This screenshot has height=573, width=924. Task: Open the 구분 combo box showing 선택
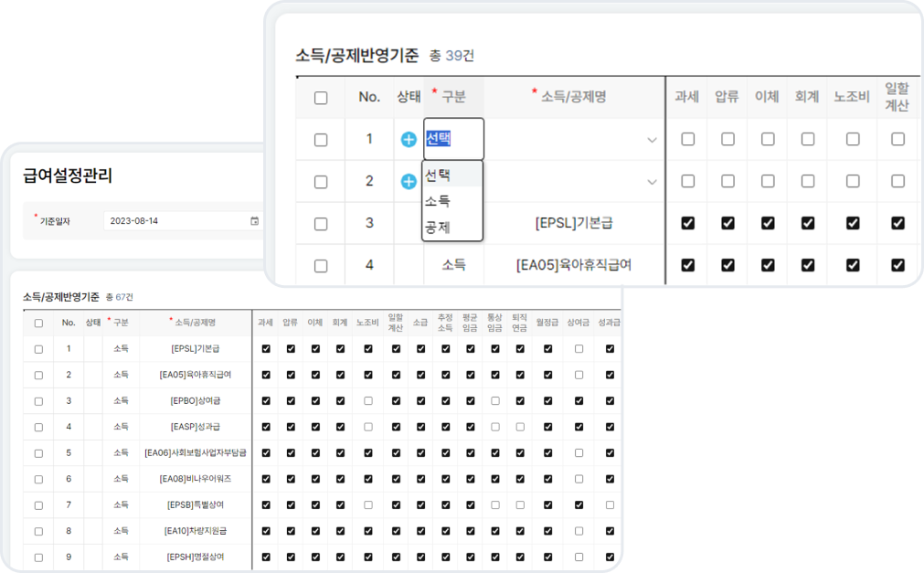pyautogui.click(x=452, y=139)
